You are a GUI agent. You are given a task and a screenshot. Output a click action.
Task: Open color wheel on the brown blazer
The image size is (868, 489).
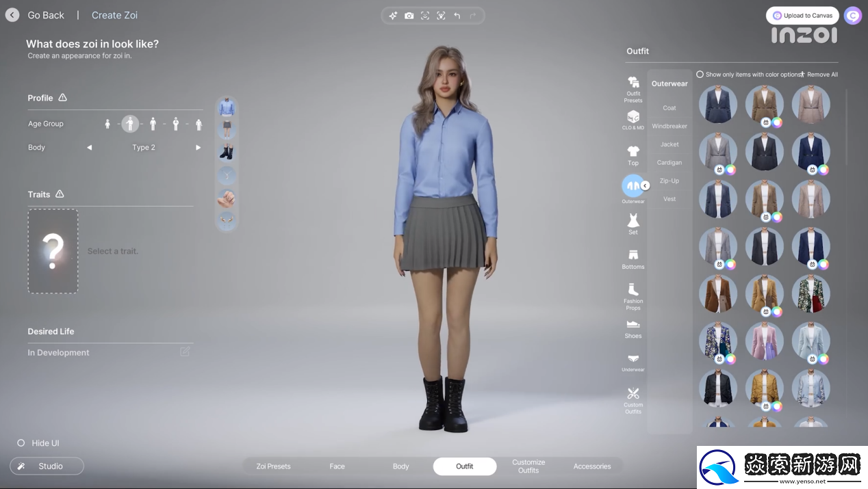tap(777, 122)
